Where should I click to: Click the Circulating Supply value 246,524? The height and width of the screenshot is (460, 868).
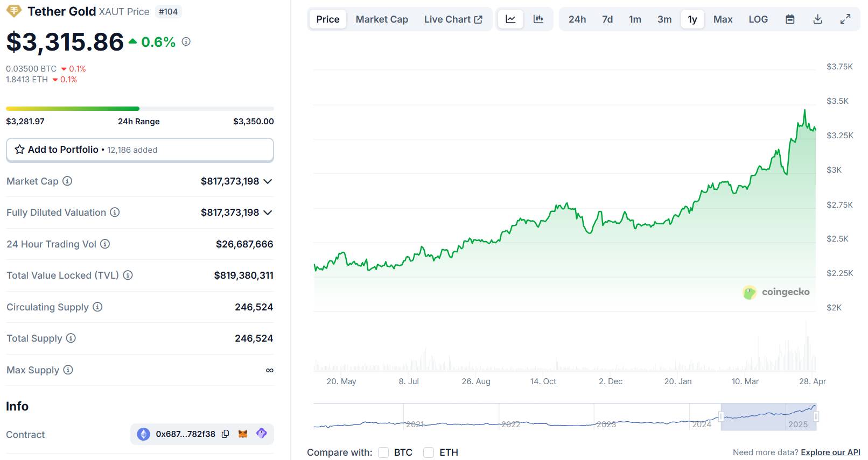pos(254,307)
